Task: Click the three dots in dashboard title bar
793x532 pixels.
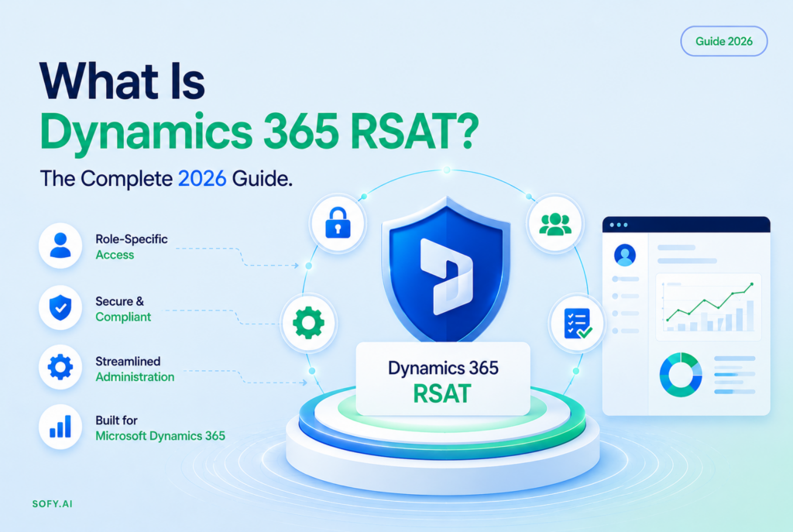Action: tap(619, 225)
